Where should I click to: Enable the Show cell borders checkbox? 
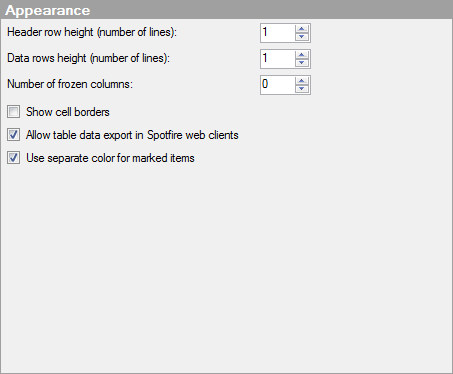pos(14,112)
